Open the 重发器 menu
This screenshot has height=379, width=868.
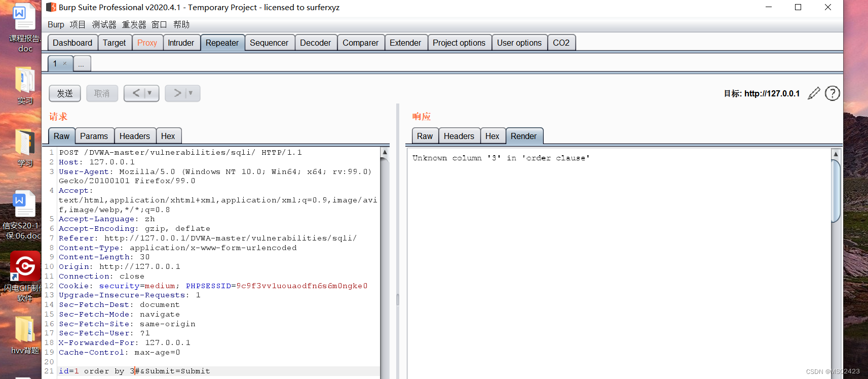point(134,24)
